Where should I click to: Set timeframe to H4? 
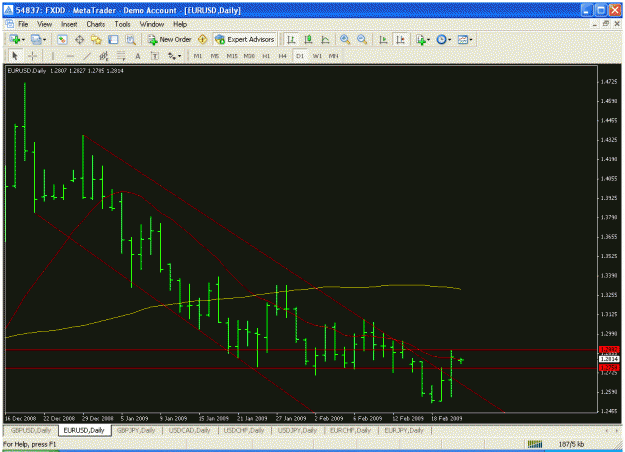(x=283, y=56)
